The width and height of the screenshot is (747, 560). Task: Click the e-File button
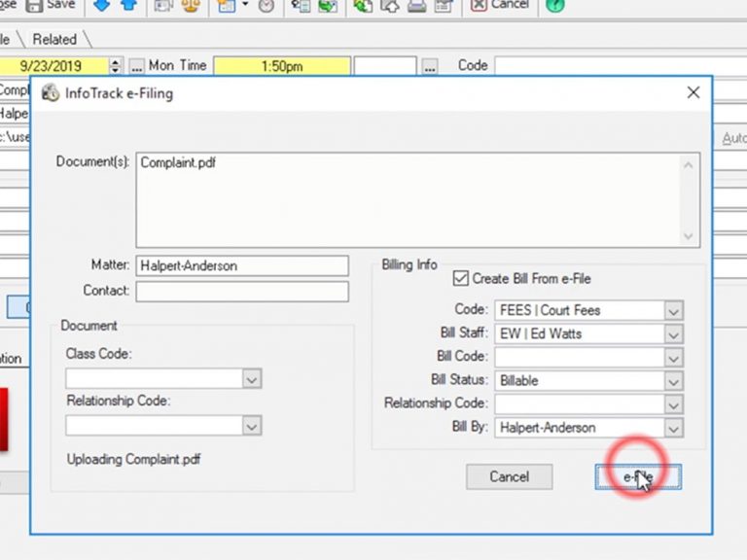click(x=638, y=476)
